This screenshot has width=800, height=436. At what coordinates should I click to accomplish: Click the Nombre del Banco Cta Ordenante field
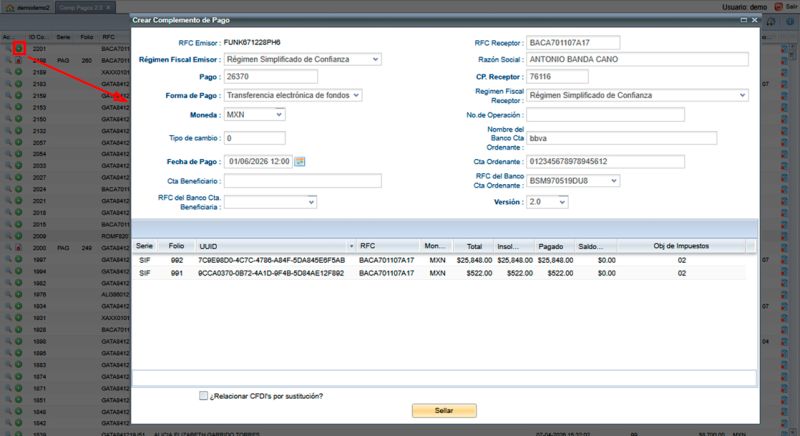(621, 138)
